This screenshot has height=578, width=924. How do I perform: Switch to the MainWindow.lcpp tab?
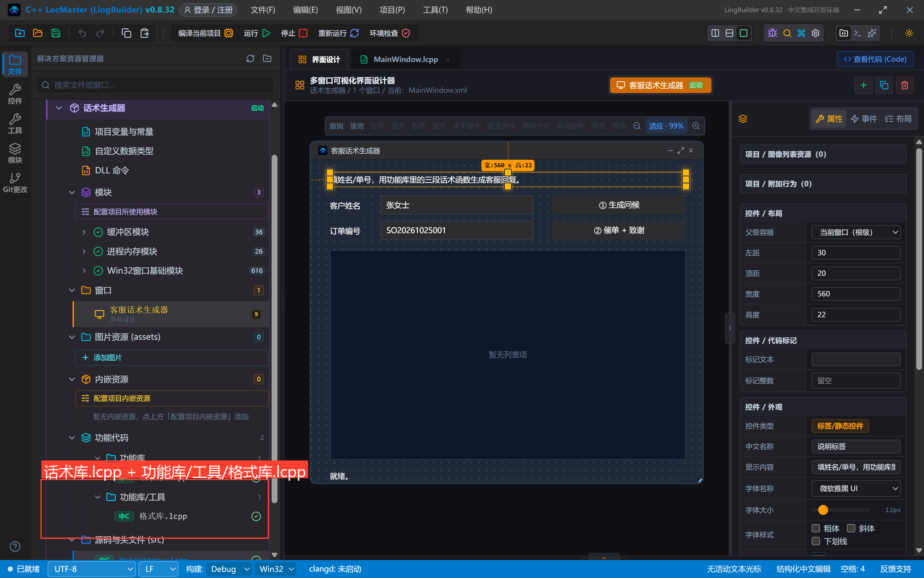tap(405, 59)
